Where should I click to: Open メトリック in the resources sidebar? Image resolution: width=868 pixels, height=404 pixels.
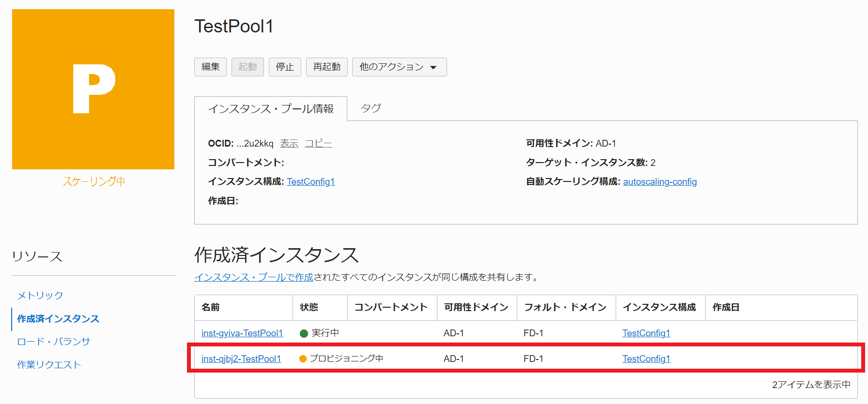click(40, 296)
